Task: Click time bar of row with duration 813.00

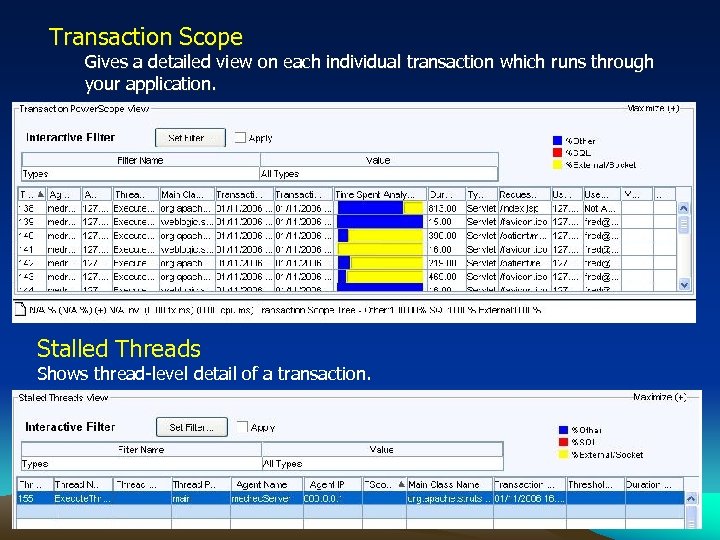Action: coord(380,208)
